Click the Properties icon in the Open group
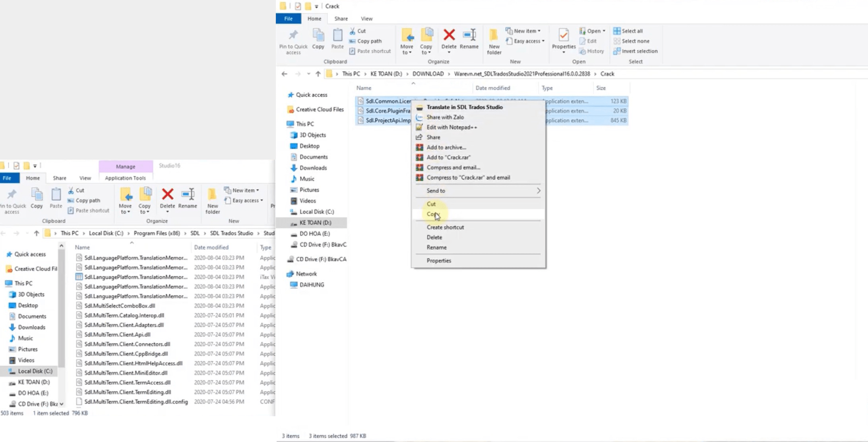The height and width of the screenshot is (444, 868). pyautogui.click(x=563, y=36)
